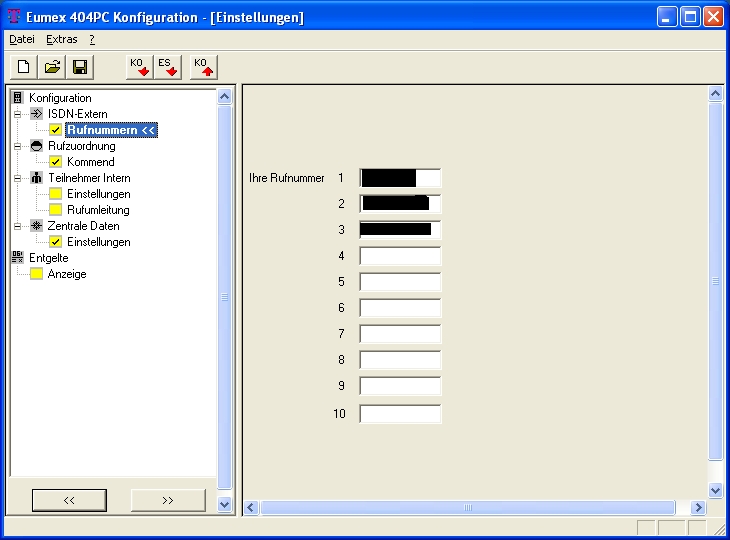Collapse the Rufzuordnung tree node
730x540 pixels.
point(17,146)
